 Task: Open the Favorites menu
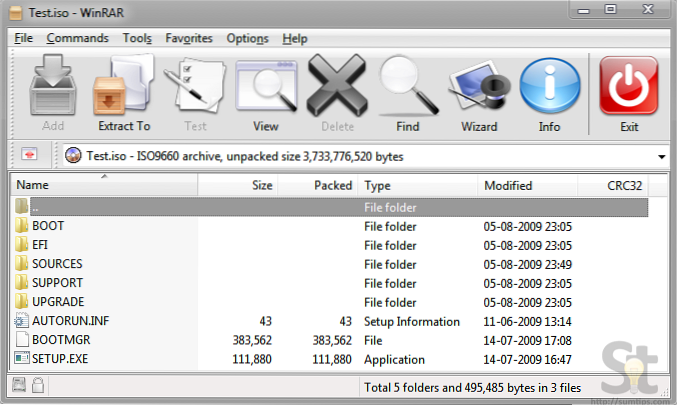coord(189,39)
